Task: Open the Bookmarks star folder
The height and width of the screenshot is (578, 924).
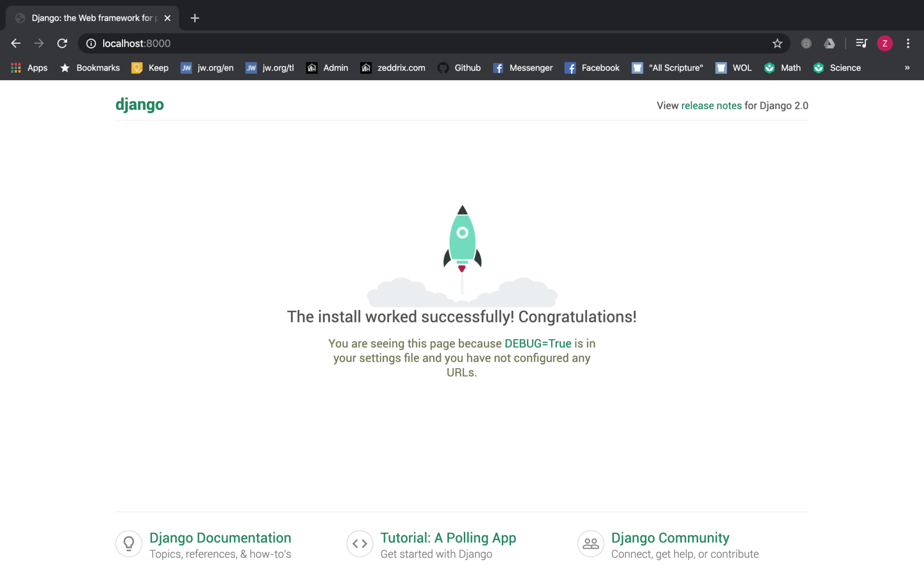Action: tap(90, 68)
